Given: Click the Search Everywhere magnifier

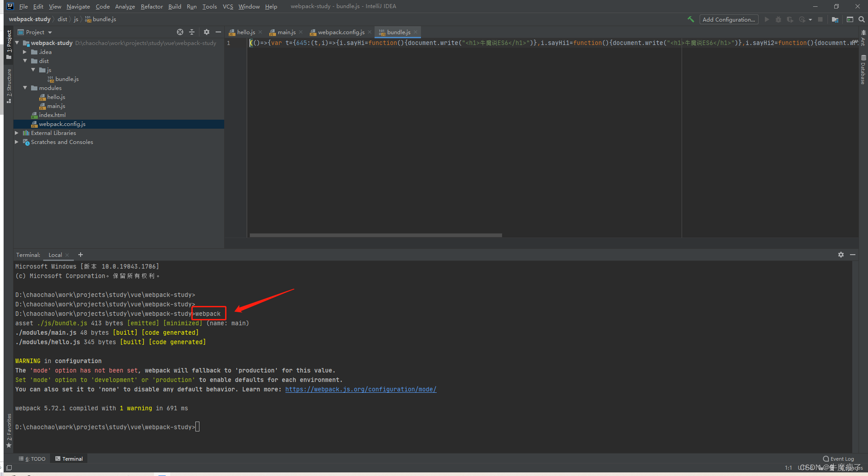Looking at the screenshot, I should (x=861, y=19).
